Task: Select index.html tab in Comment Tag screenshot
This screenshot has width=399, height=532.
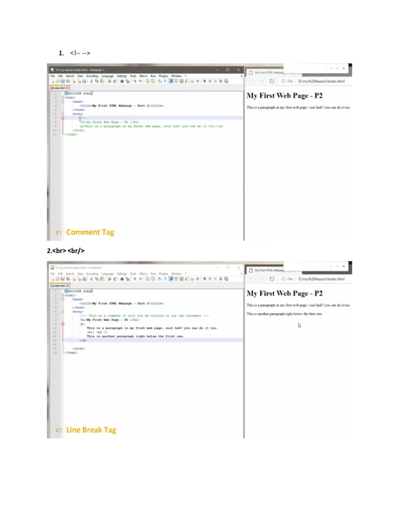Action: 60,88
